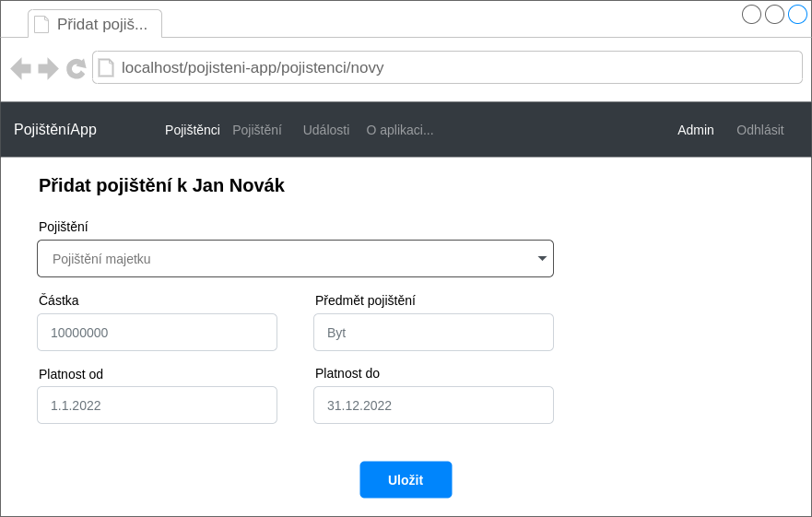The height and width of the screenshot is (517, 812).
Task: Expand the Pojištění dropdown arrow
Action: (542, 259)
